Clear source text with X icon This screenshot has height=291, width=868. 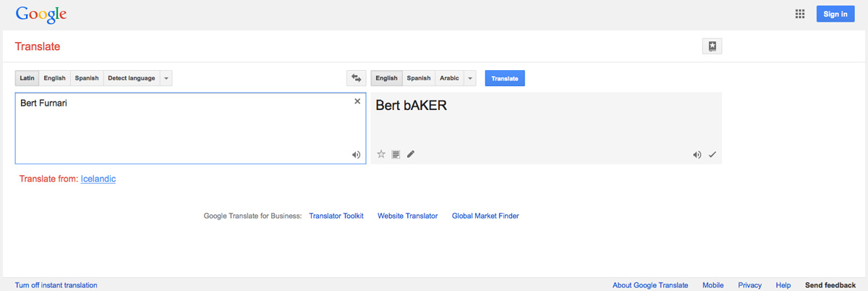pyautogui.click(x=357, y=102)
